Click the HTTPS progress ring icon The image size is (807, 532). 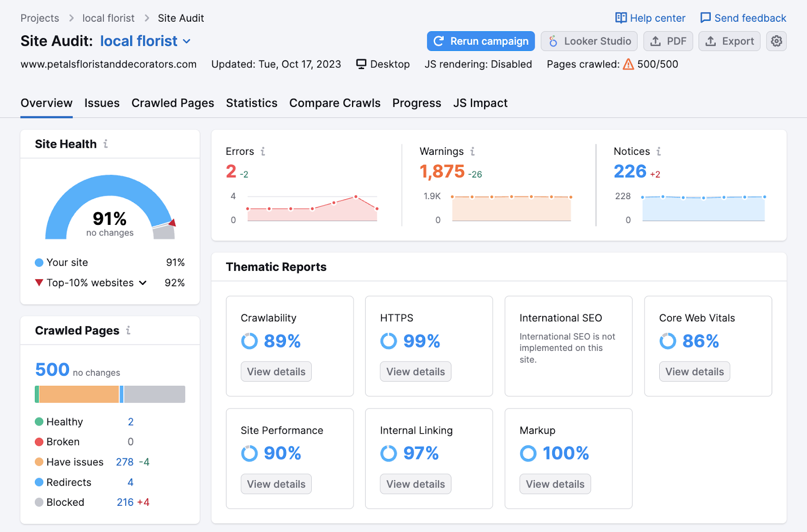(x=388, y=341)
